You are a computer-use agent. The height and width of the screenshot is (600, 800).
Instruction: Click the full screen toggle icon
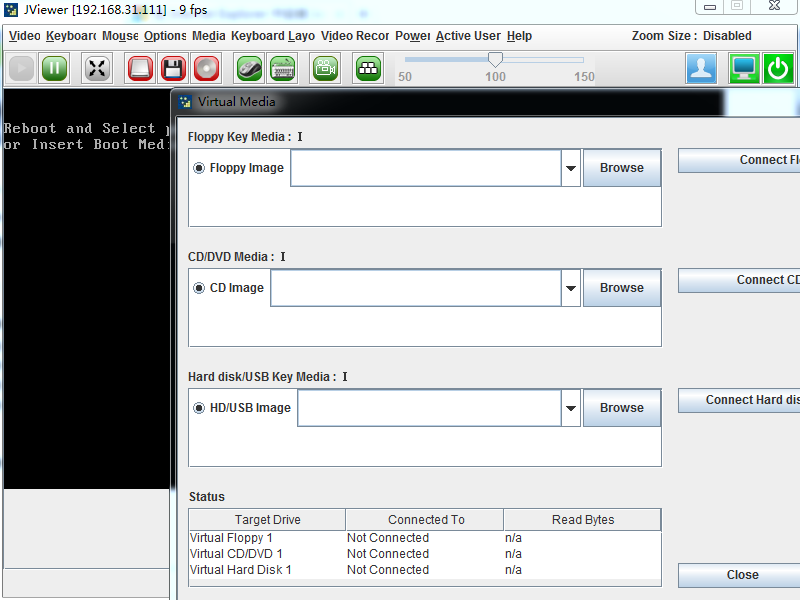97,68
